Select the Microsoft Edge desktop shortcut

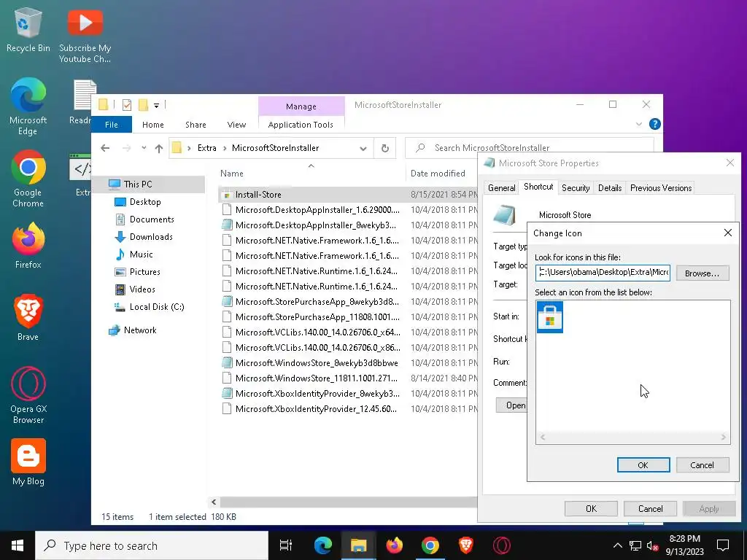coord(28,106)
